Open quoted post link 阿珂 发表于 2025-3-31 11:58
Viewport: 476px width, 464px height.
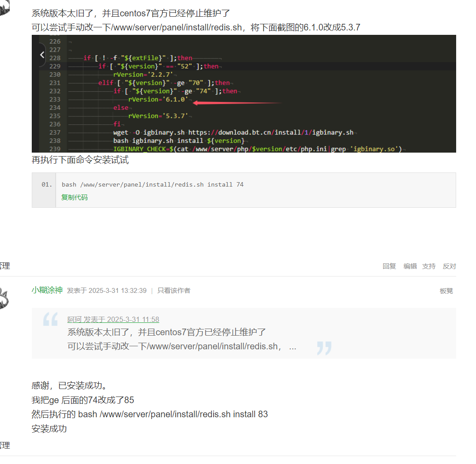point(113,319)
